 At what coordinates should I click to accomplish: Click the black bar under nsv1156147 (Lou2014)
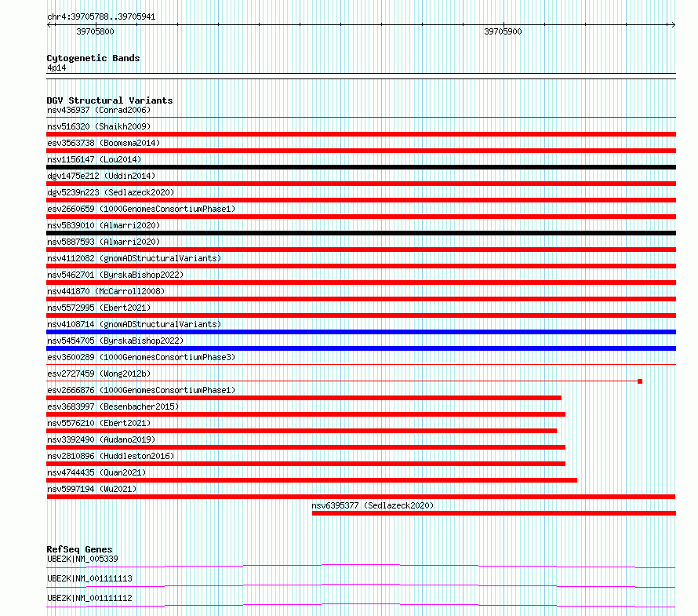[361, 167]
